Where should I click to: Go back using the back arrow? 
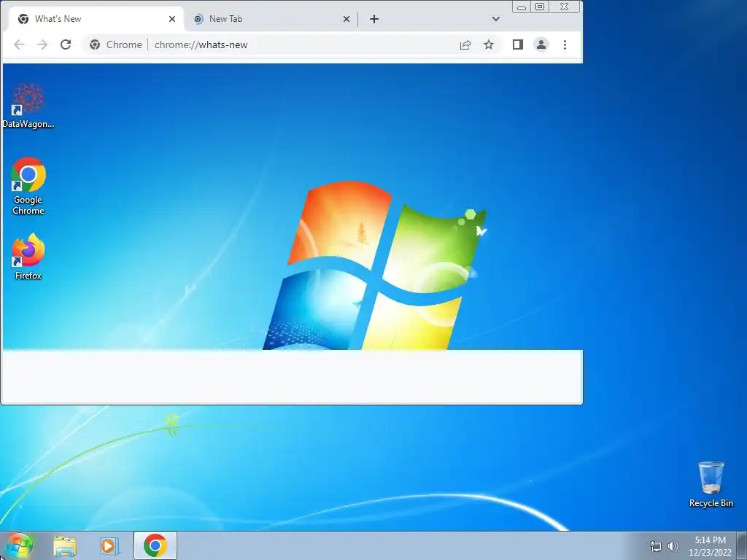point(19,44)
